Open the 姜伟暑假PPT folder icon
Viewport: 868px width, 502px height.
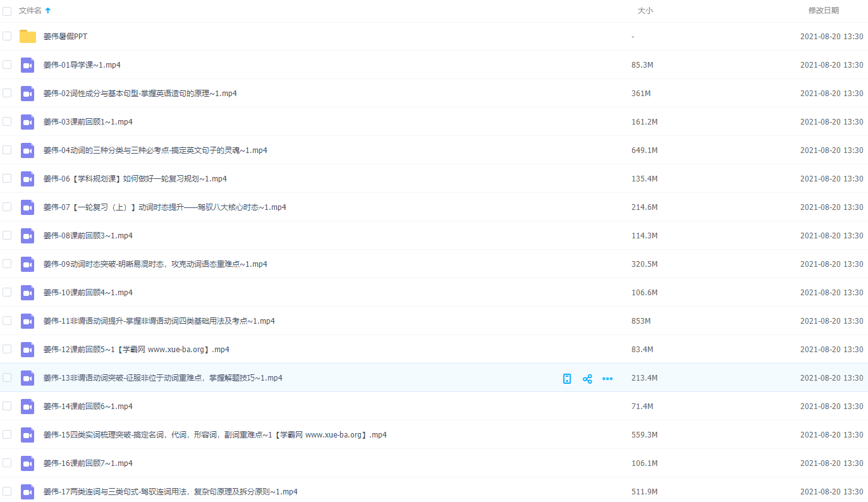28,37
